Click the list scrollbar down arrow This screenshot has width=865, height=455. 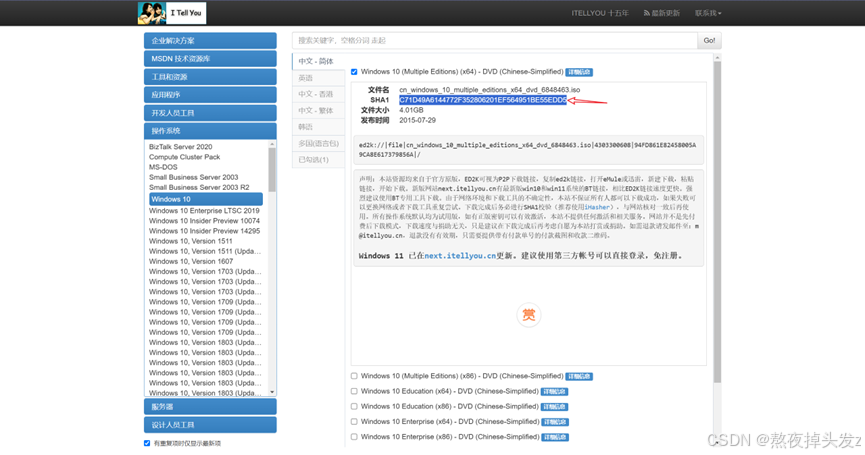pos(272,392)
